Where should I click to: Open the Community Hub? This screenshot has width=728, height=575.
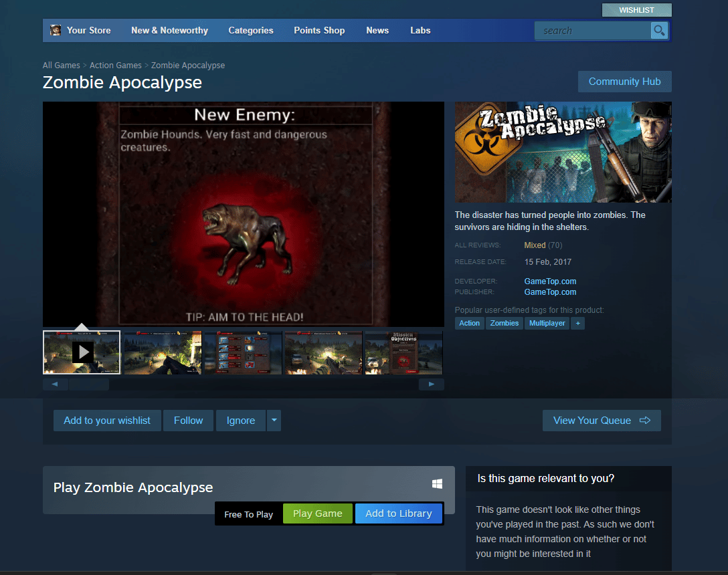[624, 82]
